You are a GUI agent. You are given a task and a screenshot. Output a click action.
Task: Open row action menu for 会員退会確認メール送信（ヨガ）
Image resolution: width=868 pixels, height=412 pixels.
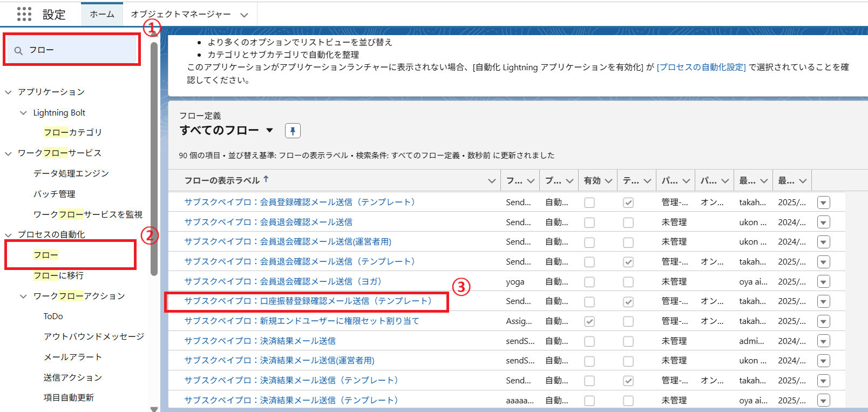823,282
